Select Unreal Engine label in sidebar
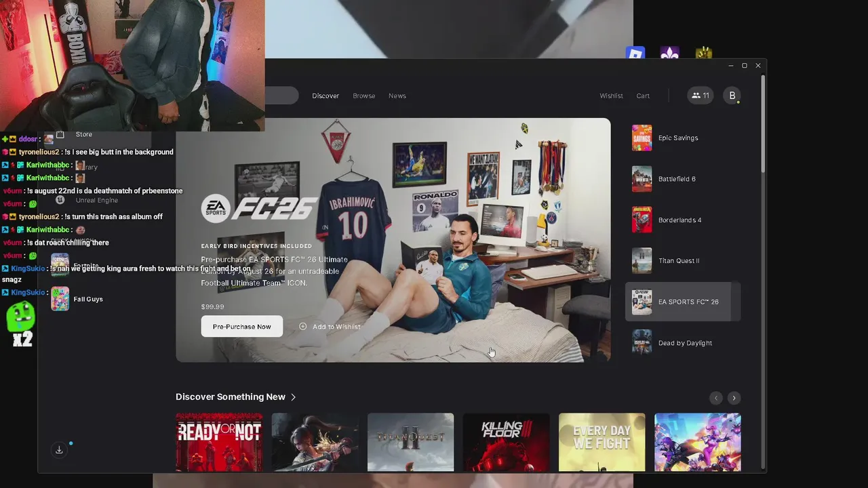 (x=97, y=200)
